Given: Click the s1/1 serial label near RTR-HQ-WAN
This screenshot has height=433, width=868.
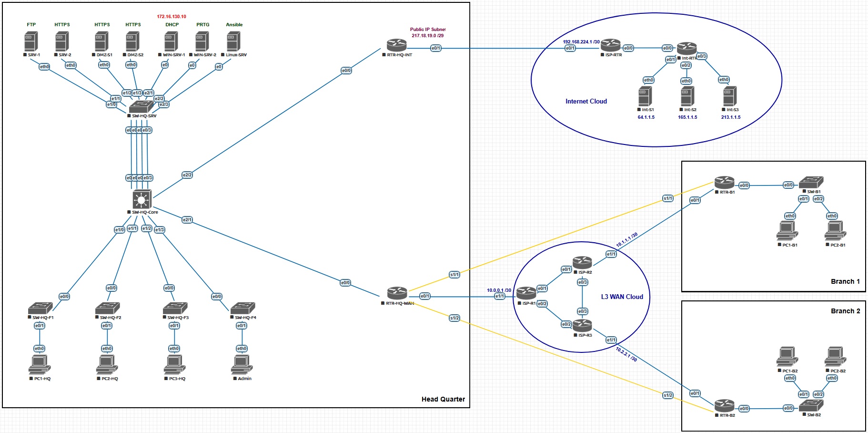Looking at the screenshot, I should pyautogui.click(x=454, y=275).
